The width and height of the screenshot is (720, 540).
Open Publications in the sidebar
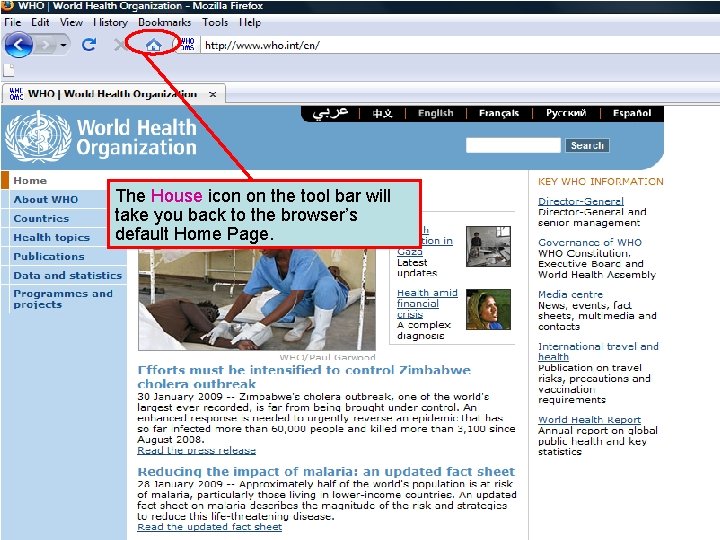[x=49, y=256]
